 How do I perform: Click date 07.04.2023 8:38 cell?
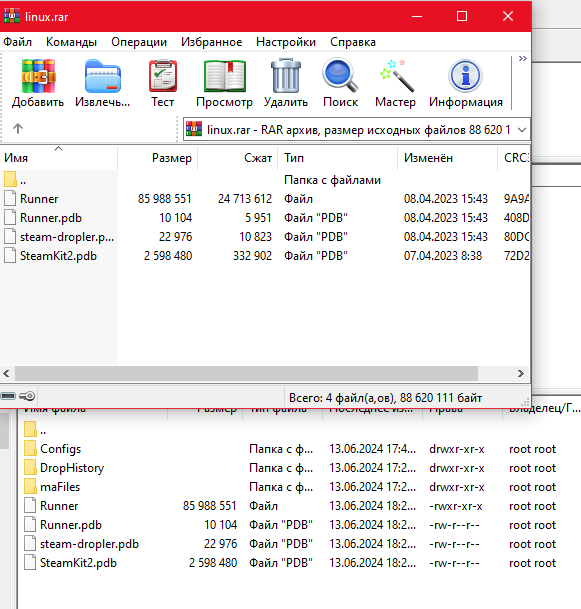(443, 256)
